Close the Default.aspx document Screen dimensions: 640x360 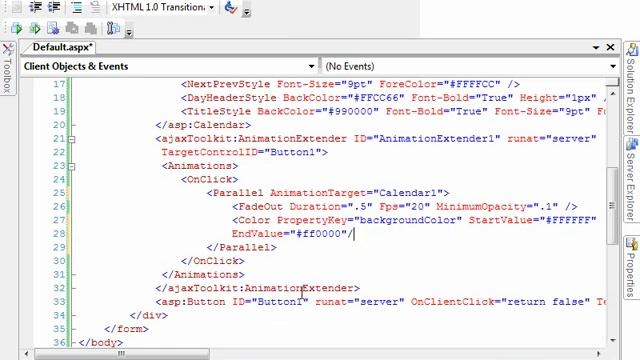[610, 47]
